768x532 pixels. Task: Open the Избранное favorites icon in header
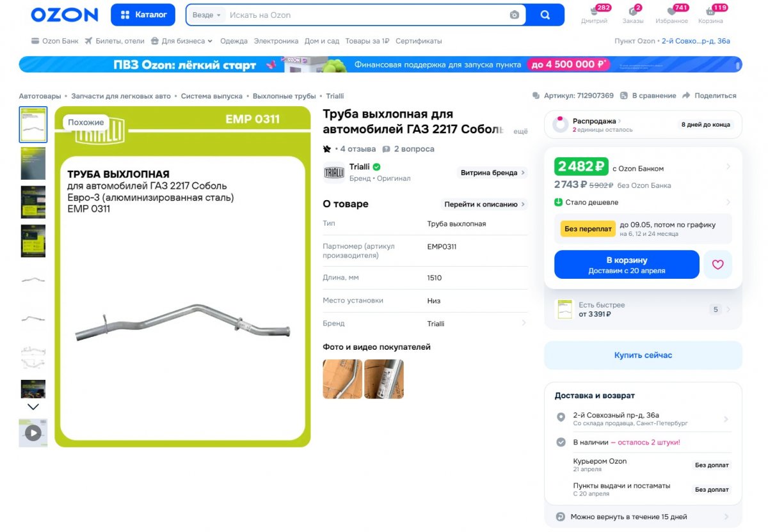coord(671,12)
